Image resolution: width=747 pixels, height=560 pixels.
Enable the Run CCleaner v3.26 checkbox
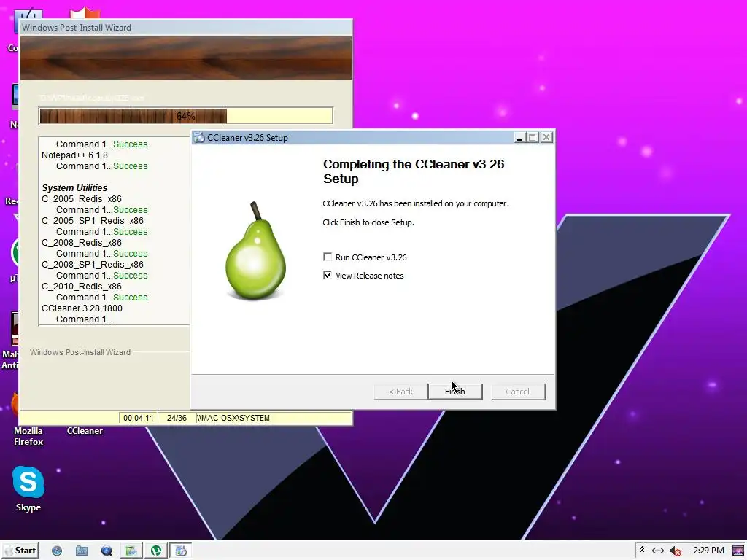click(x=328, y=257)
